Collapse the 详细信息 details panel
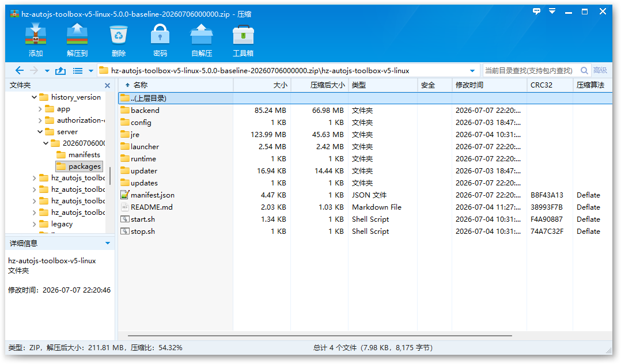 [x=108, y=243]
